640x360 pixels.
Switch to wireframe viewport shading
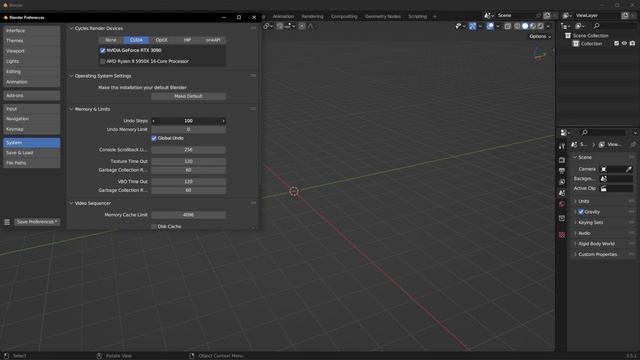point(517,26)
